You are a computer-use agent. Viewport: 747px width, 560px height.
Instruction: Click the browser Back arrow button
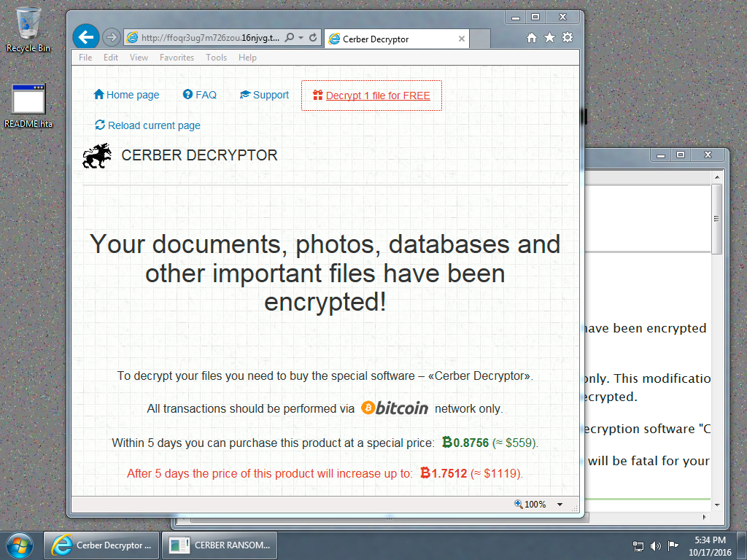click(86, 36)
